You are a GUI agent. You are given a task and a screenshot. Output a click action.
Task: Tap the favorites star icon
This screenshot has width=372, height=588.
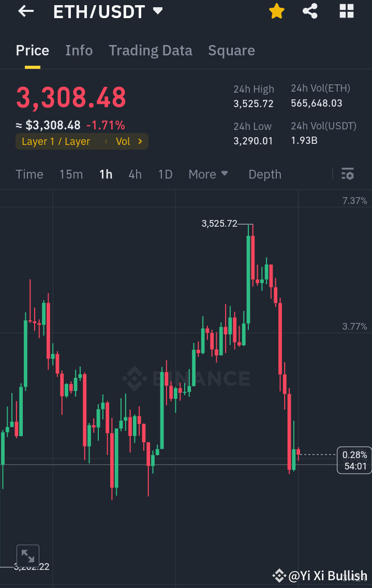point(276,11)
